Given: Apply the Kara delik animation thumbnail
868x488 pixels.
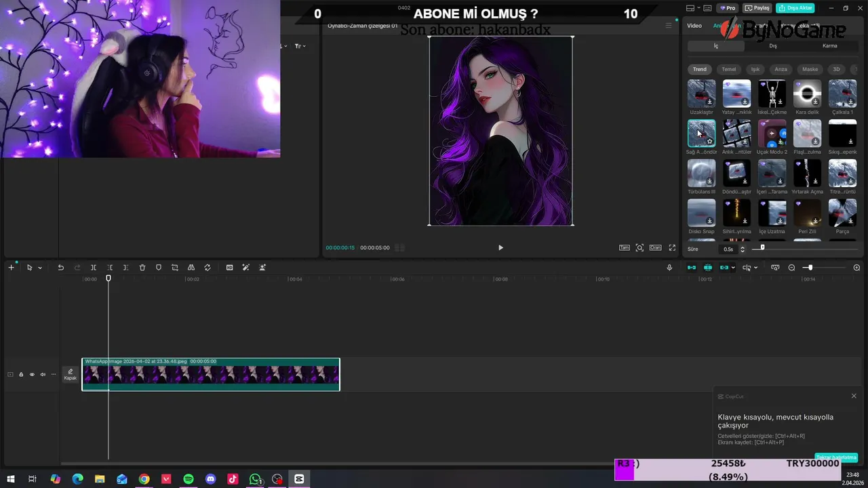Looking at the screenshot, I should tap(807, 94).
